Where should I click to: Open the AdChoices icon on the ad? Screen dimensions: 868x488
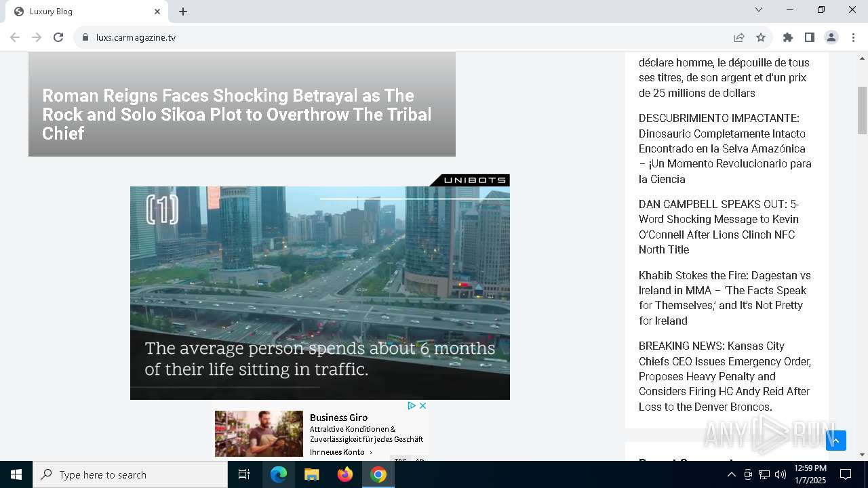(412, 405)
